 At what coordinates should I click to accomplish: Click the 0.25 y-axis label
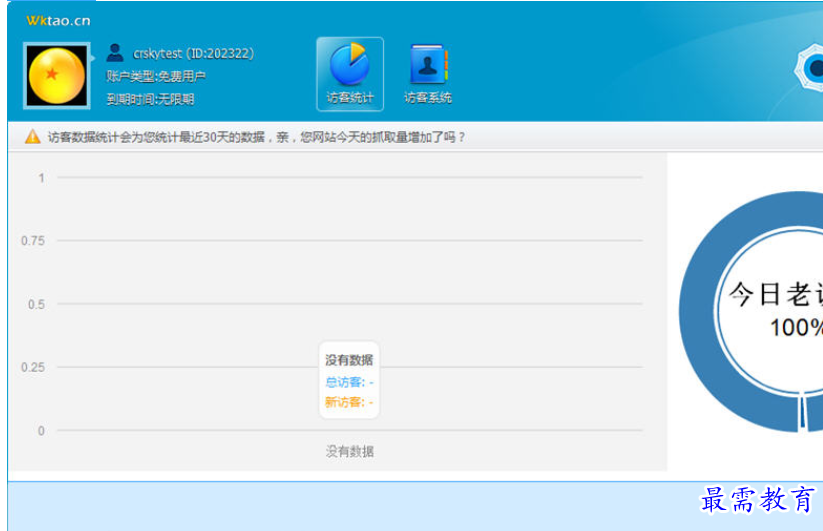(33, 367)
